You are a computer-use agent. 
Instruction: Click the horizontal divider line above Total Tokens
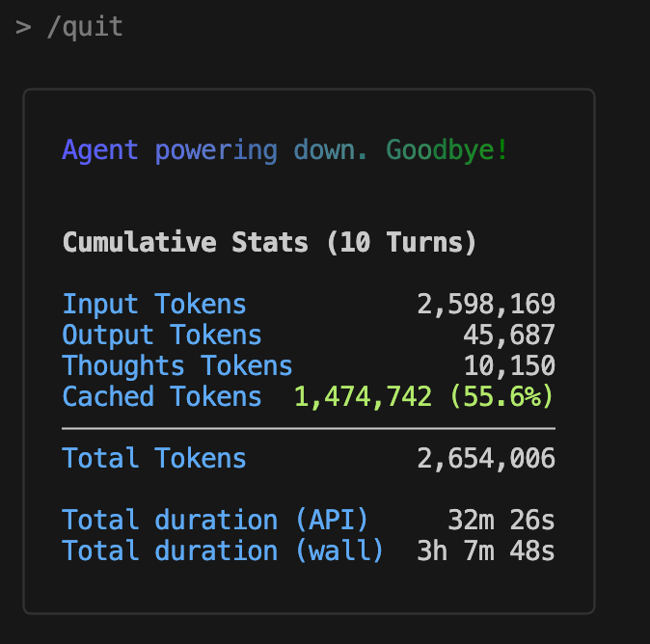pyautogui.click(x=309, y=428)
